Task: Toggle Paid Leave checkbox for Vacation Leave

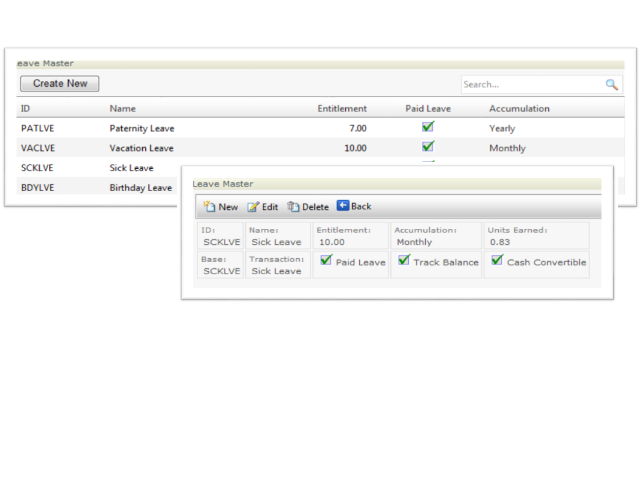Action: coord(428,147)
